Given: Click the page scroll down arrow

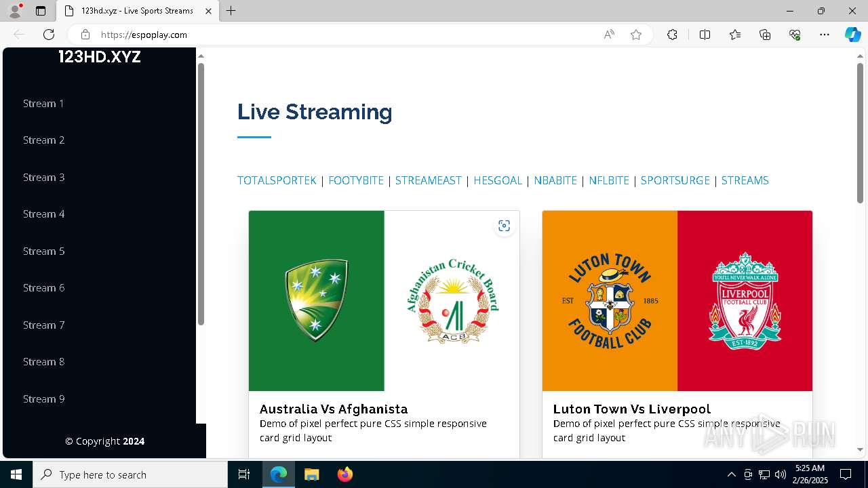Looking at the screenshot, I should 861,449.
